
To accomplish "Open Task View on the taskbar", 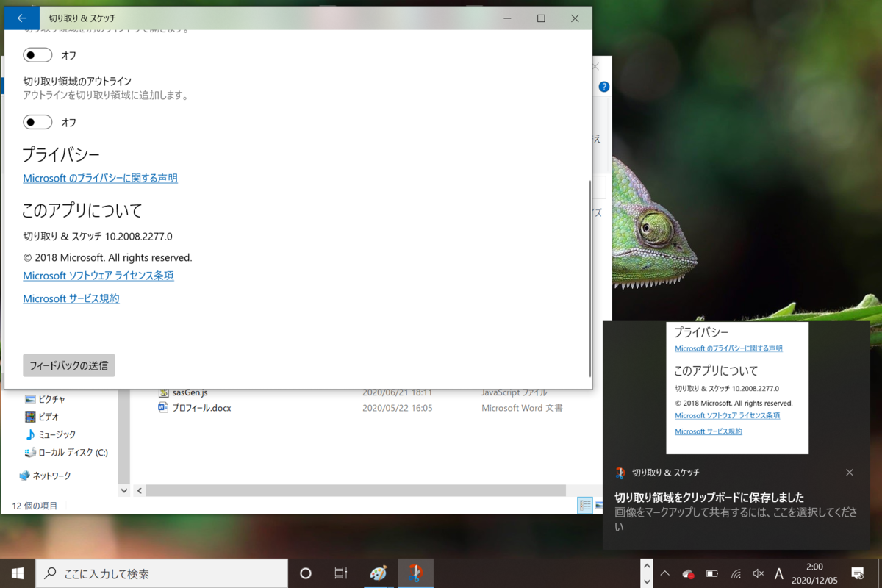I will coord(341,573).
